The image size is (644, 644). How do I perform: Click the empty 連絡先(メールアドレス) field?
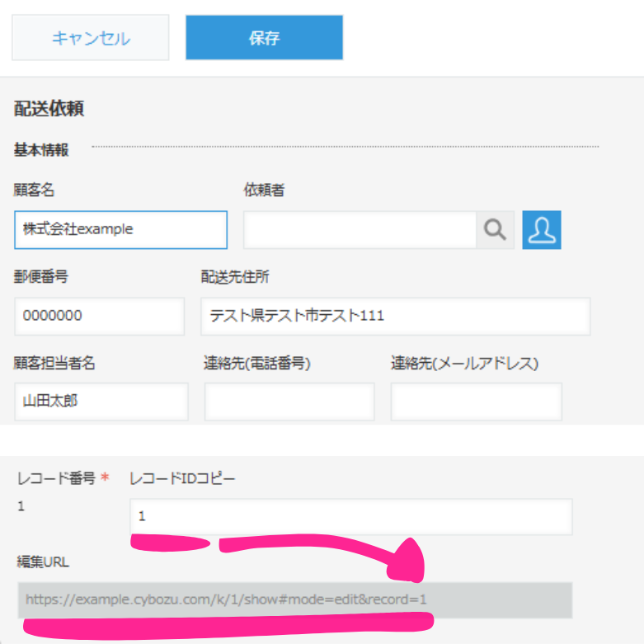coord(476,402)
